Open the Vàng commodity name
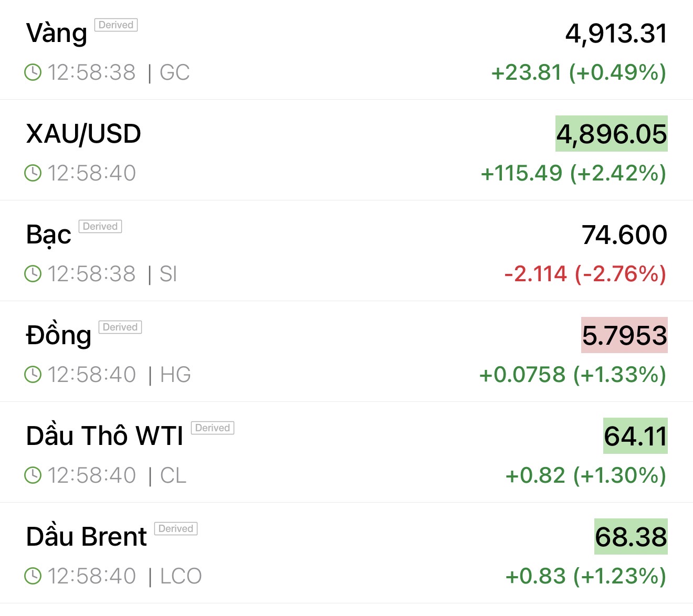Screen dimensions: 693x616 57,34
